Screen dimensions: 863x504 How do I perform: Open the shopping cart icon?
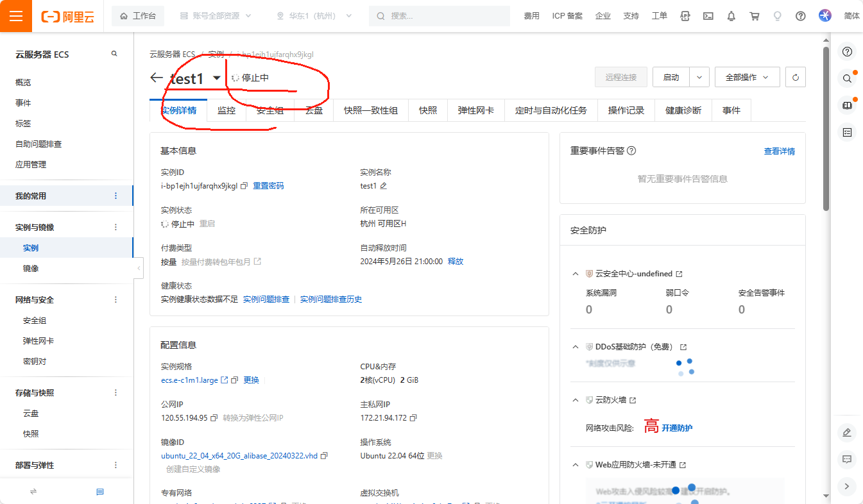click(x=755, y=16)
